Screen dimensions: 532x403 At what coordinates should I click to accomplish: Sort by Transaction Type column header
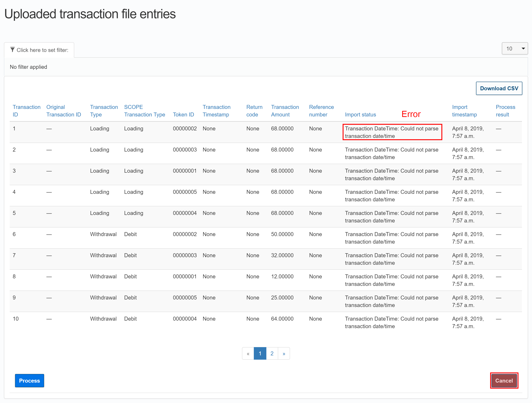click(104, 111)
